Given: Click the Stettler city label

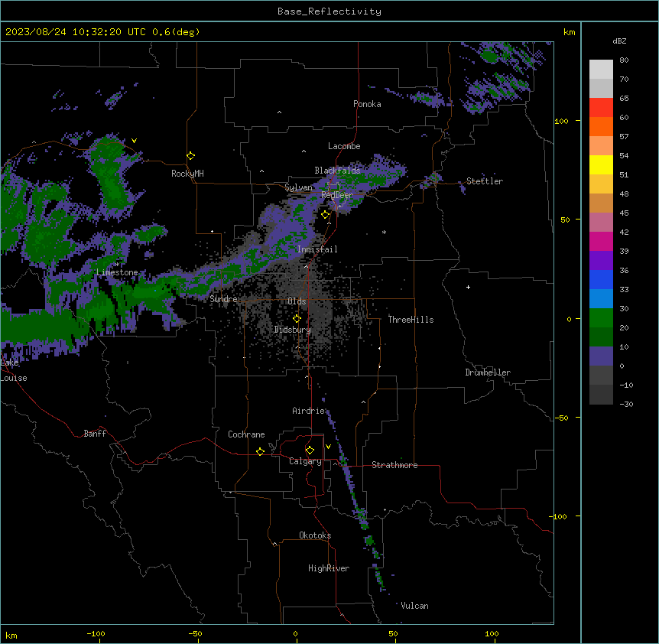Looking at the screenshot, I should pyautogui.click(x=485, y=181).
